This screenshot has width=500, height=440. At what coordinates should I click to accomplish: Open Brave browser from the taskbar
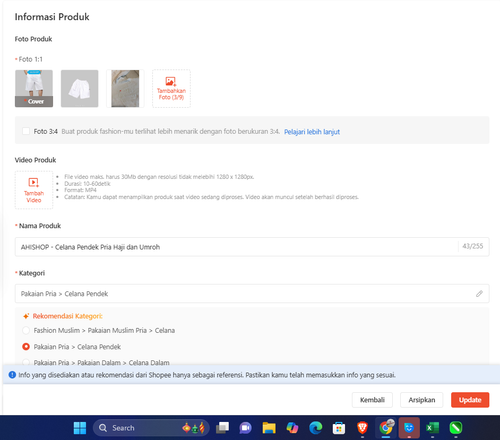coord(362,428)
